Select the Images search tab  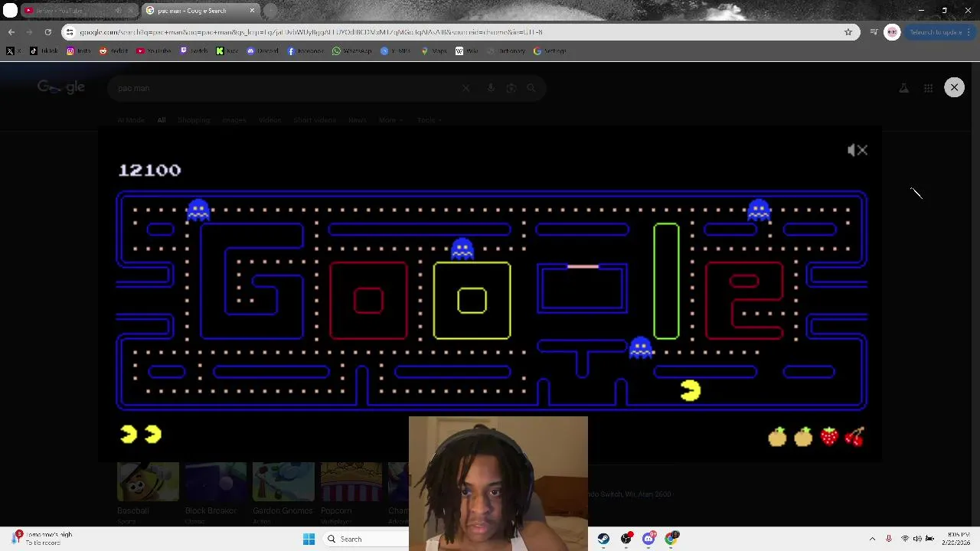[x=234, y=120]
